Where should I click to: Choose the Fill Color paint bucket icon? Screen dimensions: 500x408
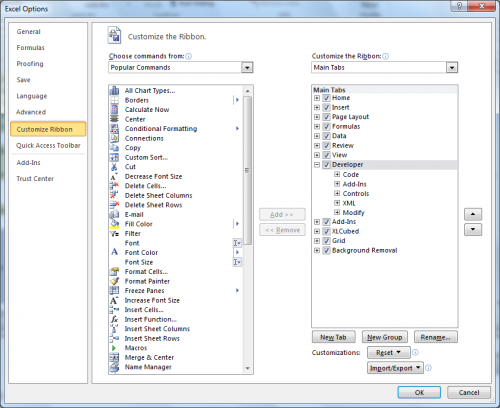click(x=114, y=224)
